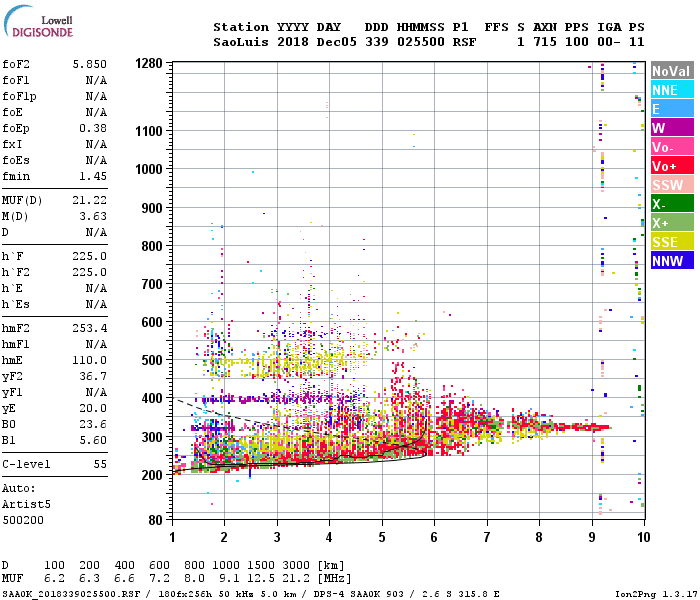Click the 80 height axis label
This screenshot has height=600, width=700.
[x=155, y=520]
